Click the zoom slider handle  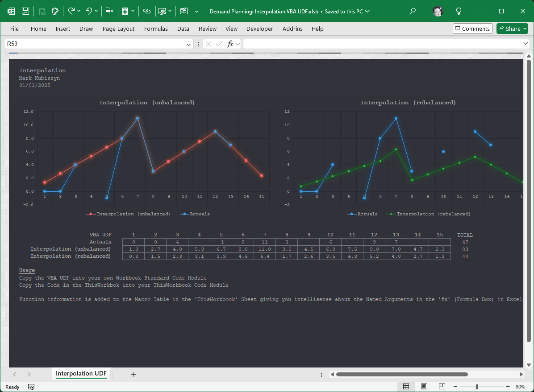point(477,387)
